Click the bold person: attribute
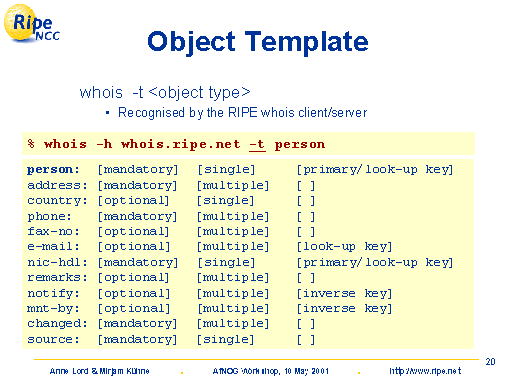 tap(53, 170)
